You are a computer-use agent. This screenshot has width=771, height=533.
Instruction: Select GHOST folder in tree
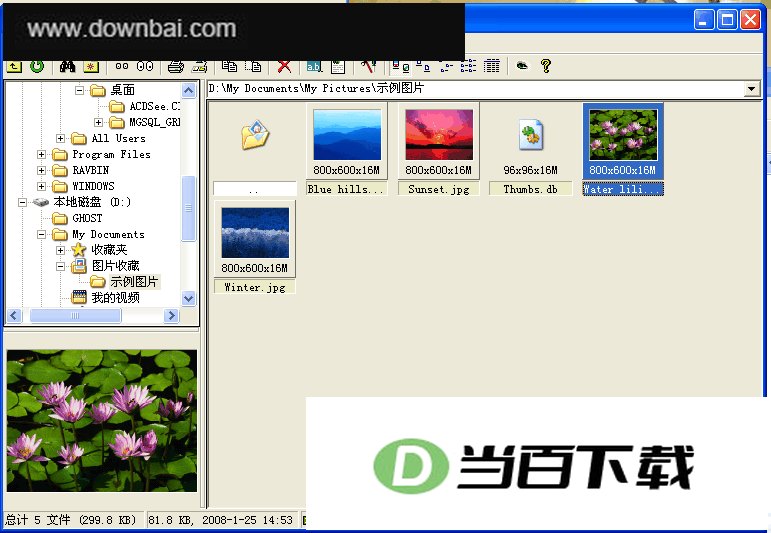coord(87,218)
